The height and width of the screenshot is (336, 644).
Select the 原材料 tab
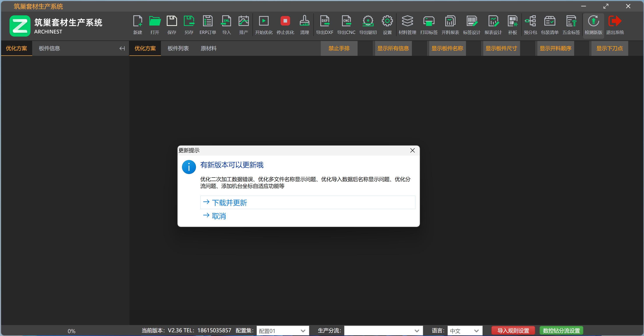pos(208,48)
